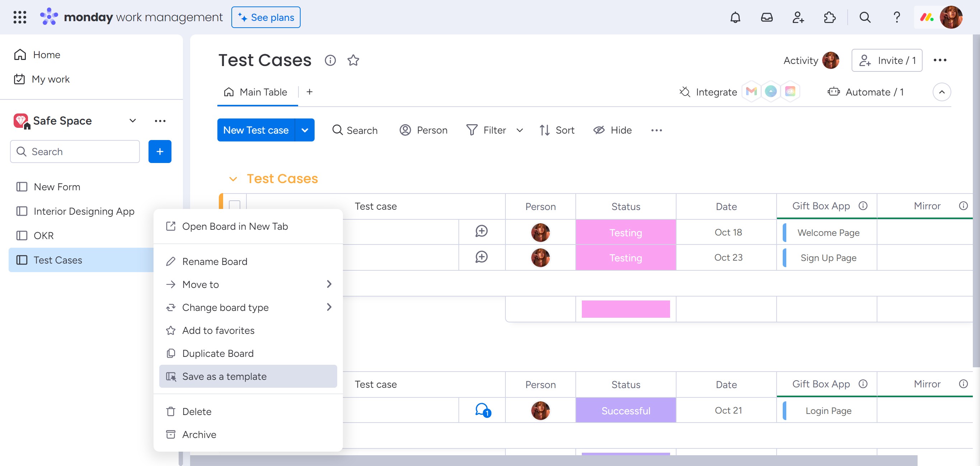Star the Test Cases board title
Image resolution: width=980 pixels, height=466 pixels.
click(353, 60)
